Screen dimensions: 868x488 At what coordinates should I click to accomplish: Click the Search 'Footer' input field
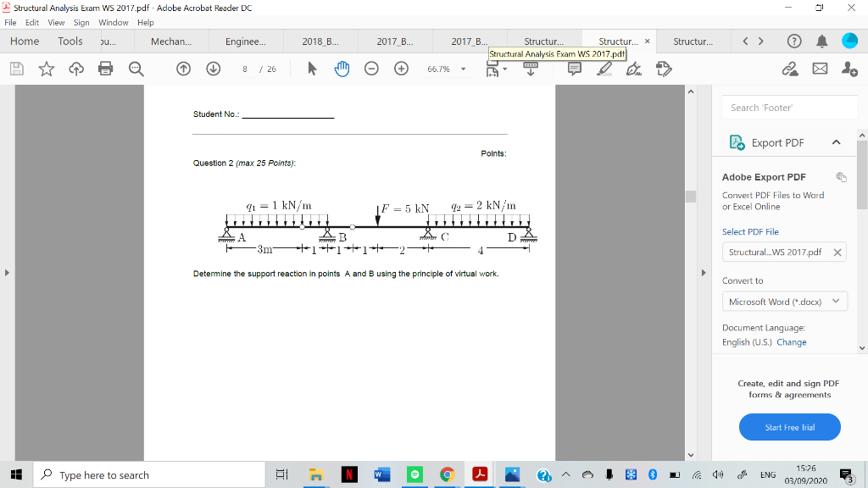(x=787, y=108)
